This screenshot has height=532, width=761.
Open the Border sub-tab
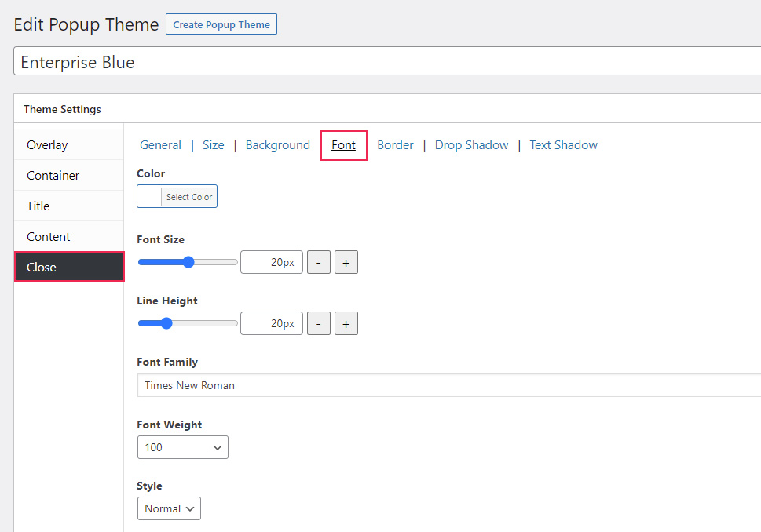395,145
